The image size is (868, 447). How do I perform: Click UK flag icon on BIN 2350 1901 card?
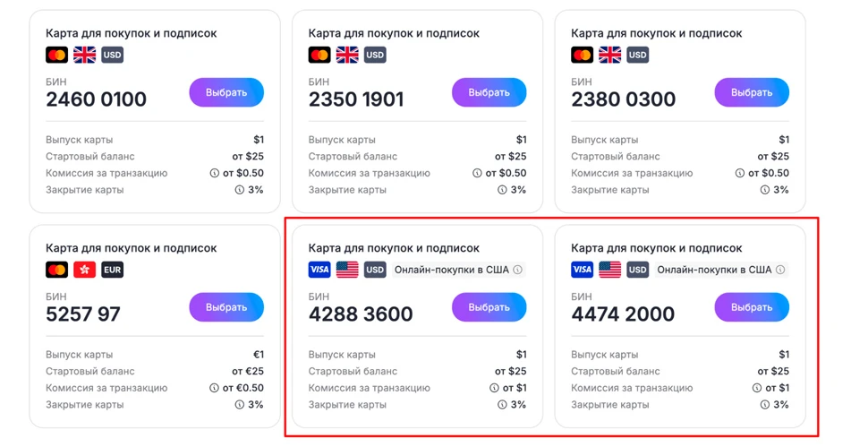[x=347, y=55]
